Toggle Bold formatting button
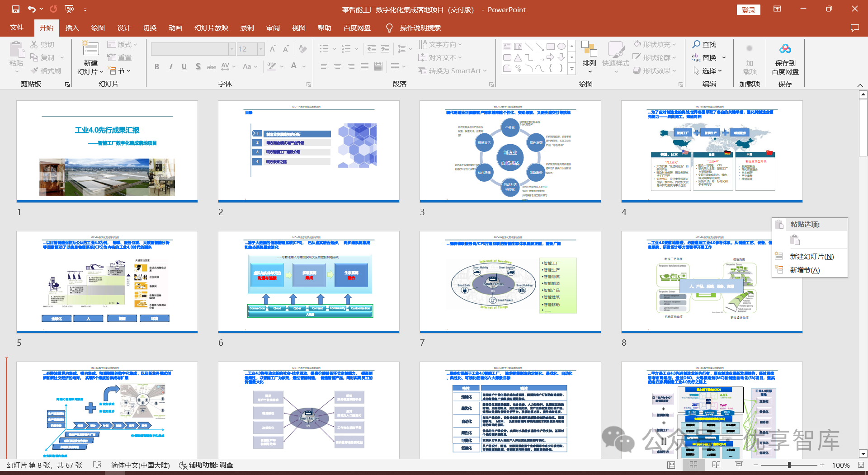The image size is (868, 475). 157,66
